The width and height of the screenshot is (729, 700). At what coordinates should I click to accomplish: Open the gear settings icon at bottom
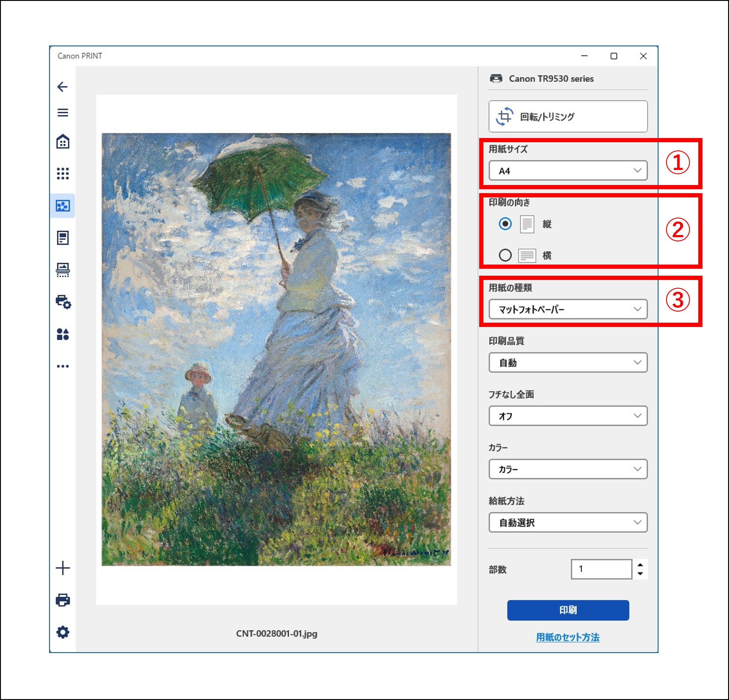62,632
